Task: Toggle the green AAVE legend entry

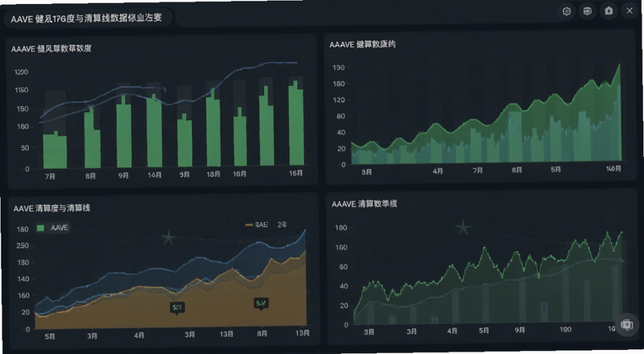Action: [x=52, y=228]
